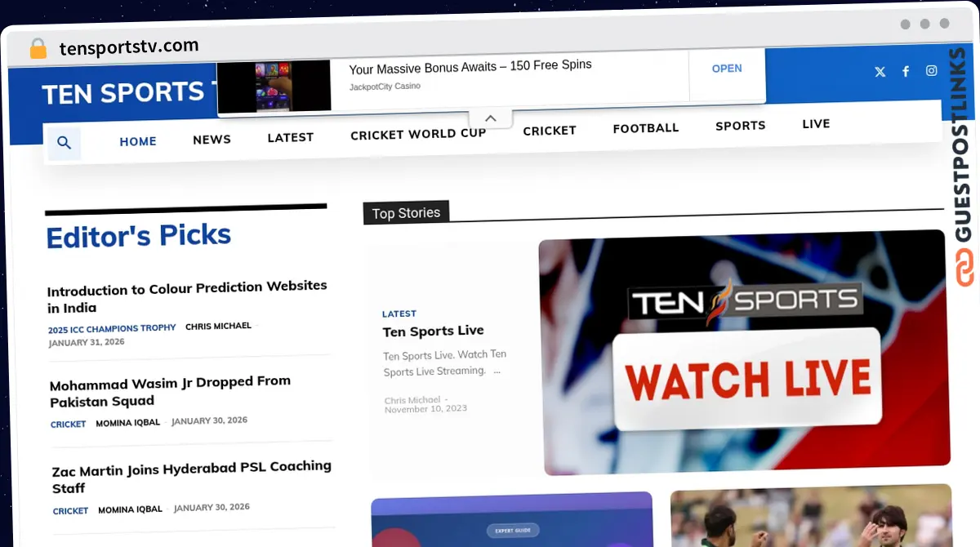The width and height of the screenshot is (980, 547).
Task: Open the EXPERT GUIDE thumbnail card
Action: click(512, 519)
